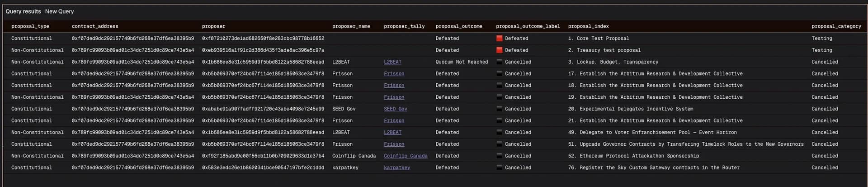Image resolution: width=868 pixels, height=187 pixels.
Task: Click the contract_address column header
Action: click(95, 26)
